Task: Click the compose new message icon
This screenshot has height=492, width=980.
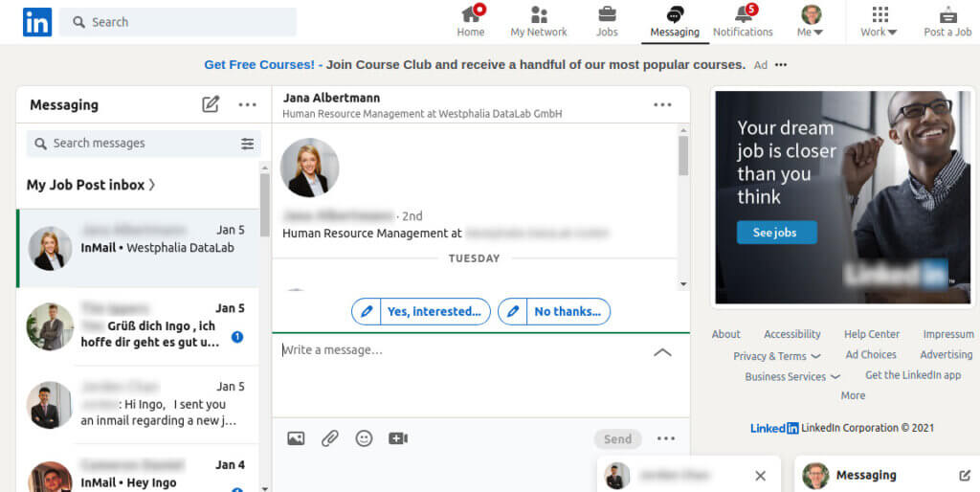Action: 211,104
